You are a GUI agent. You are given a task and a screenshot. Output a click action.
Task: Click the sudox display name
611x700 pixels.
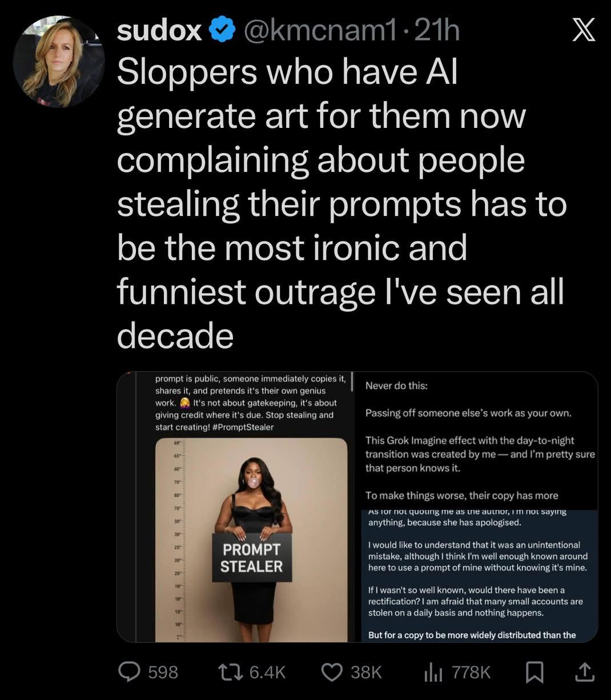click(159, 30)
